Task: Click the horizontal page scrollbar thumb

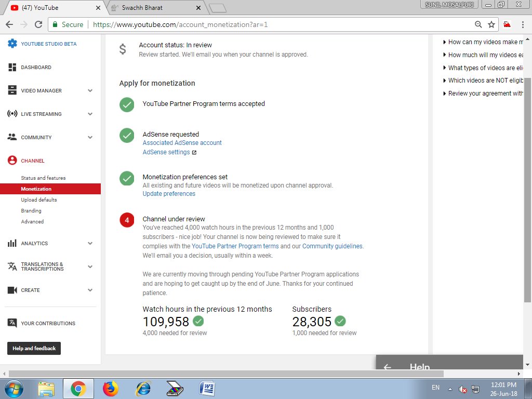Action: tap(227, 374)
